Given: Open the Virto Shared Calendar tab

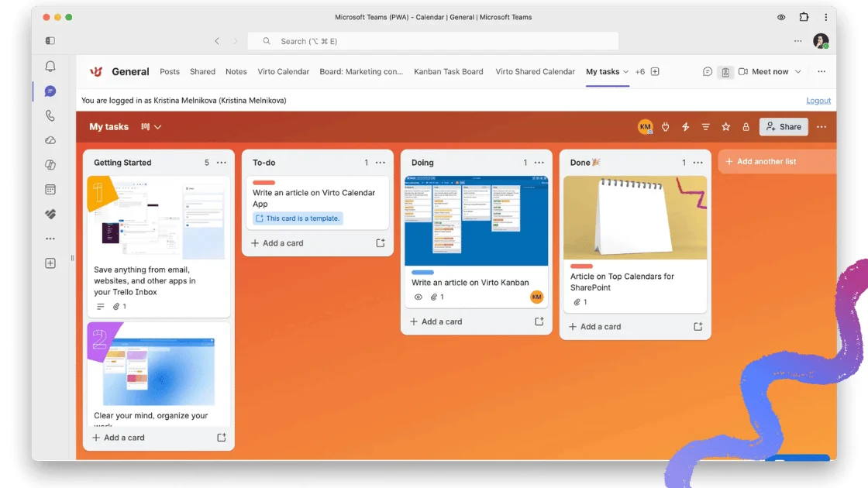Looking at the screenshot, I should 536,71.
